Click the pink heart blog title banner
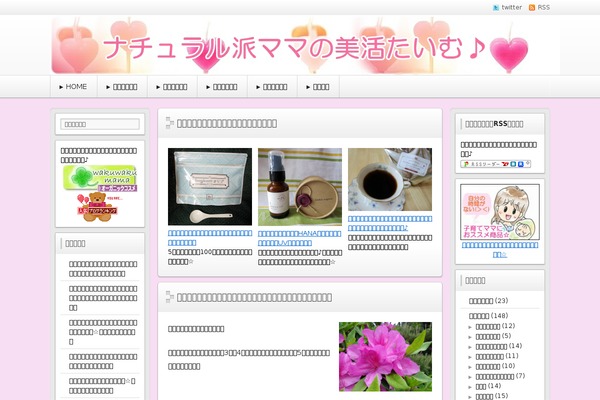 [x=305, y=46]
